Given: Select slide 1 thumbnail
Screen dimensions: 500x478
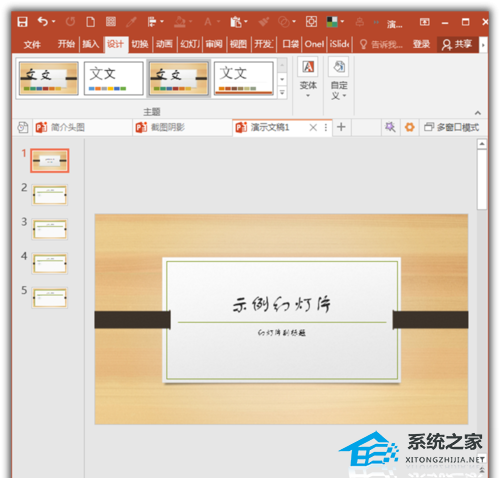Looking at the screenshot, I should point(50,160).
